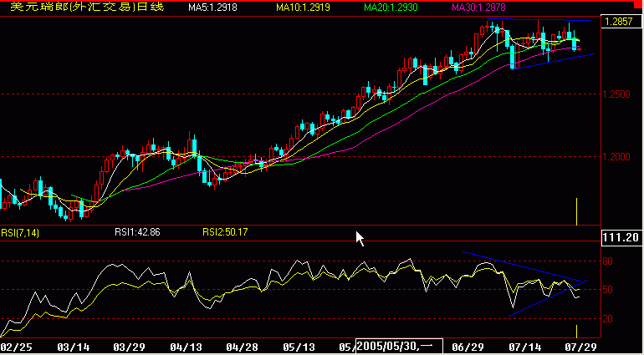Click the RSI1:42.86 value label
The image size is (644, 355).
tap(137, 232)
